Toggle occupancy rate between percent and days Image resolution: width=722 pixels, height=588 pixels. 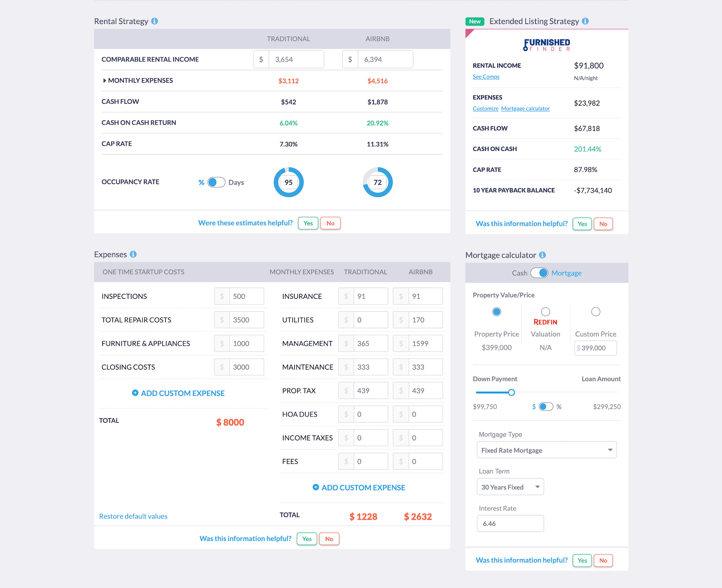tap(216, 182)
